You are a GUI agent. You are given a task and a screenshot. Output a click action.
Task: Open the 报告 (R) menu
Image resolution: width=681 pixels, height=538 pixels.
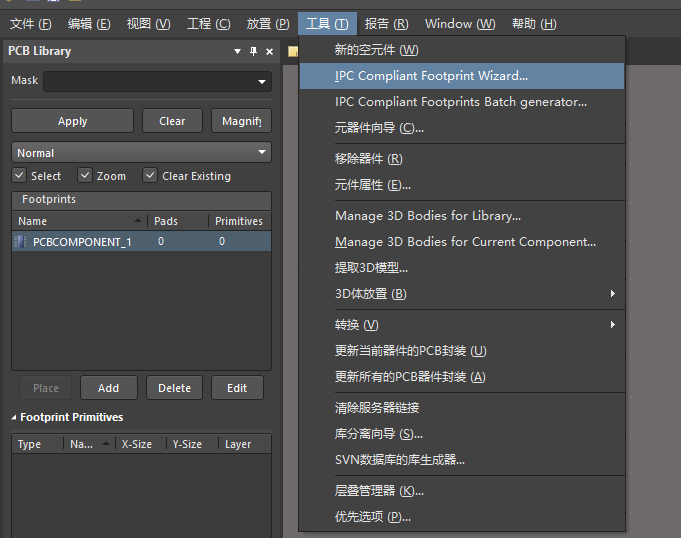tap(387, 23)
